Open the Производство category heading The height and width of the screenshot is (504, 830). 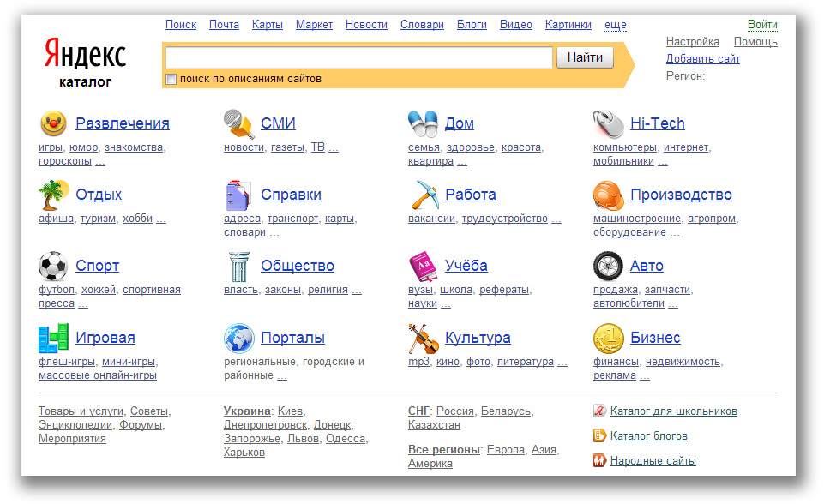pyautogui.click(x=681, y=195)
